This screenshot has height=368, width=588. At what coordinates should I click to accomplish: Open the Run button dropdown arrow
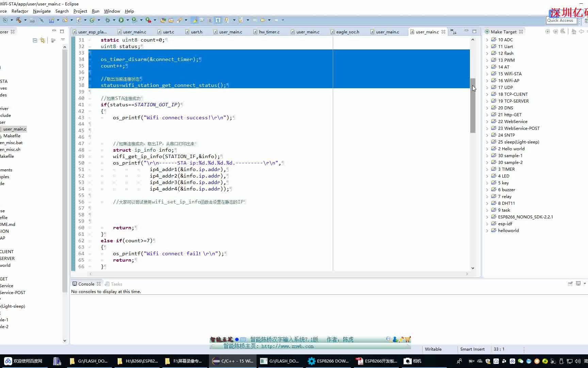[x=128, y=20]
